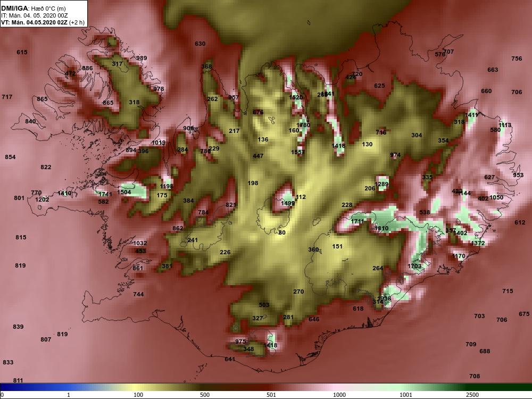Viewport: 532px width, 399px height.
Task: Select the map value 80
Action: tap(282, 233)
